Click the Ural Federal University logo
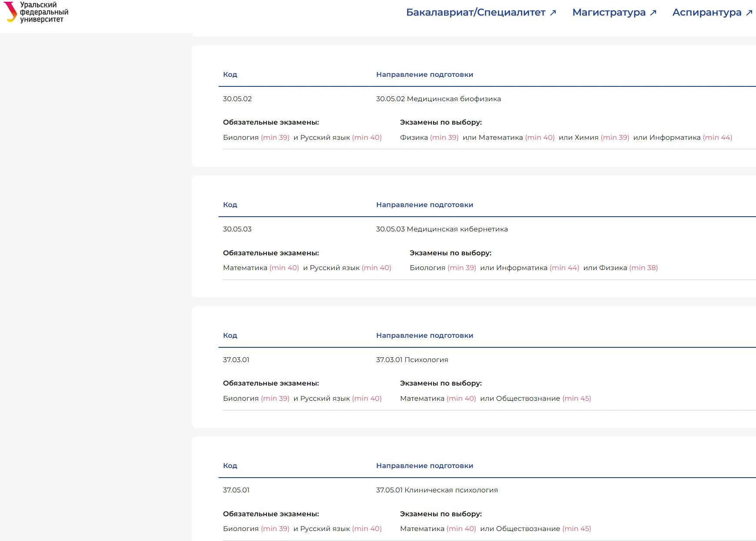 (x=36, y=12)
